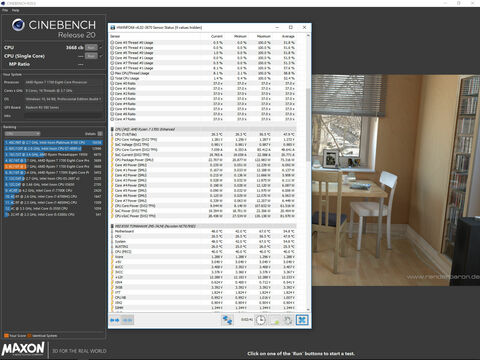Click the MAXON logo at bottom left
The height and width of the screenshot is (360, 480).
click(23, 349)
